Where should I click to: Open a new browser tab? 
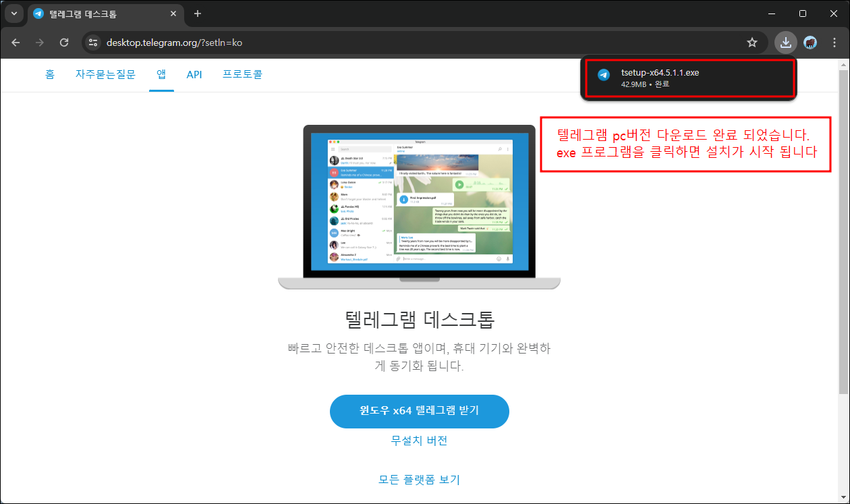(x=198, y=13)
